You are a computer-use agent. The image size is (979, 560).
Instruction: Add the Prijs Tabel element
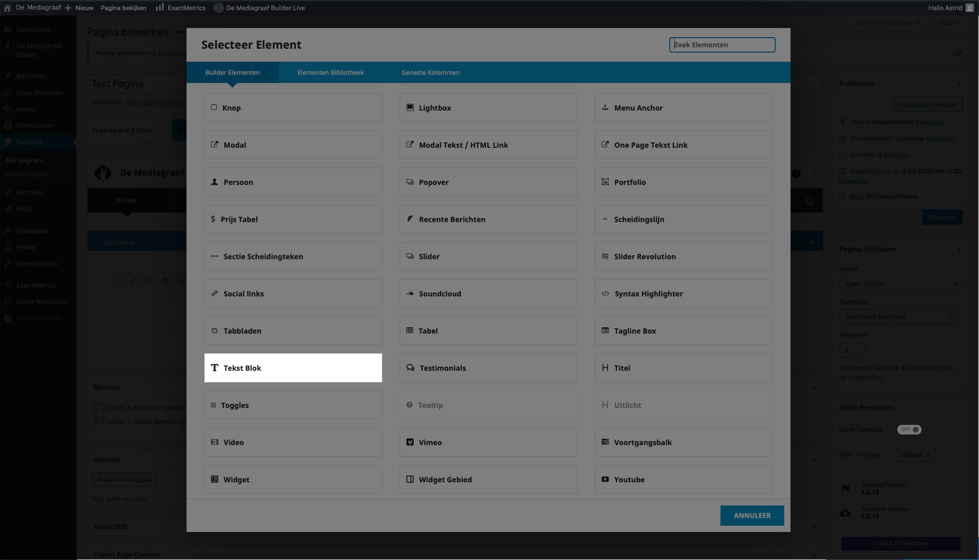(x=293, y=219)
